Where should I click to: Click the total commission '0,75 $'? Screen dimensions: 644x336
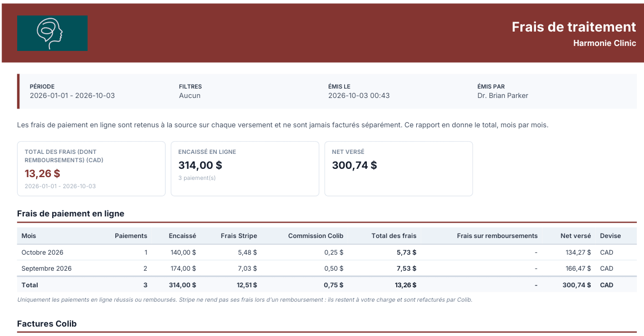pyautogui.click(x=334, y=285)
